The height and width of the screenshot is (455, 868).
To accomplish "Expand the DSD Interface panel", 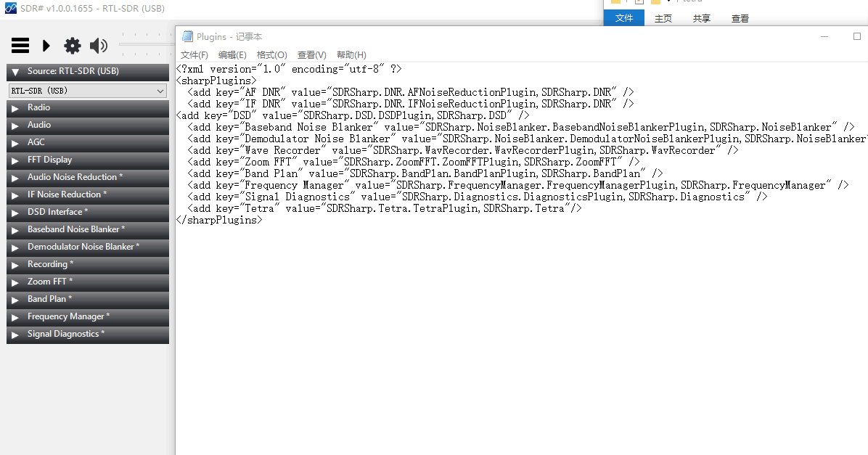I will pos(88,213).
